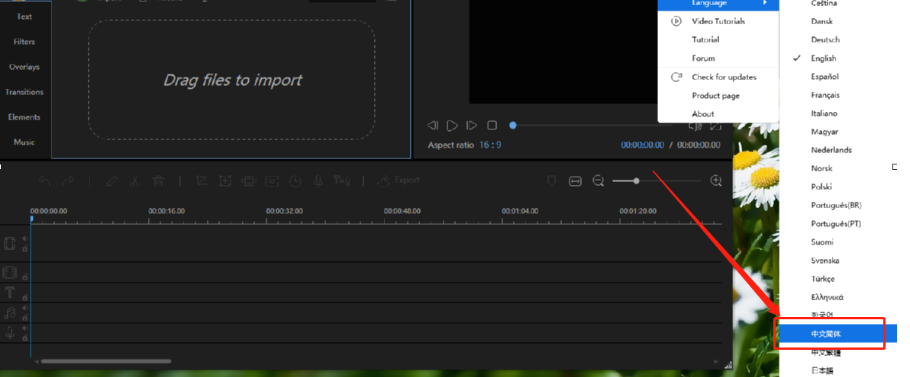910x377 pixels.
Task: Lock the voiceover track
Action: click(25, 338)
